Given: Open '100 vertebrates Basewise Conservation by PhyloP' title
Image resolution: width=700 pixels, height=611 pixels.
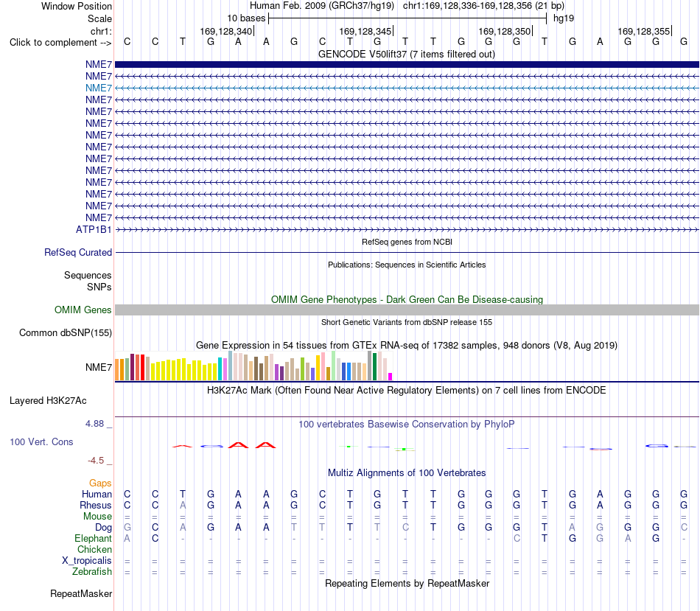Looking at the screenshot, I should 407,425.
